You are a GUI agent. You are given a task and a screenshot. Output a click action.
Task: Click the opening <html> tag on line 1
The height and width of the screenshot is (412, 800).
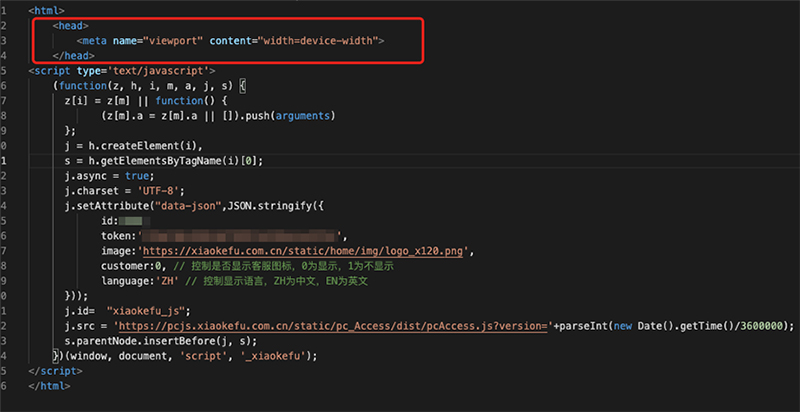[x=46, y=10]
